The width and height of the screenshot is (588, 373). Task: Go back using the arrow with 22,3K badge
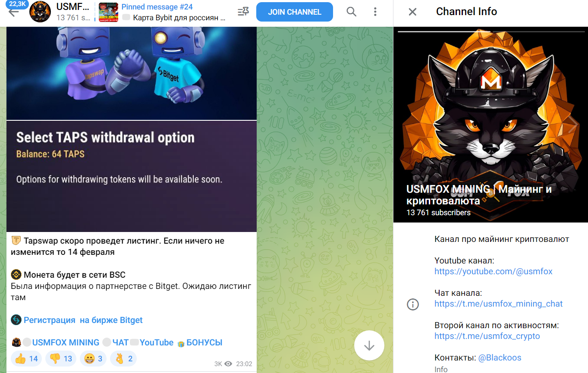14,12
